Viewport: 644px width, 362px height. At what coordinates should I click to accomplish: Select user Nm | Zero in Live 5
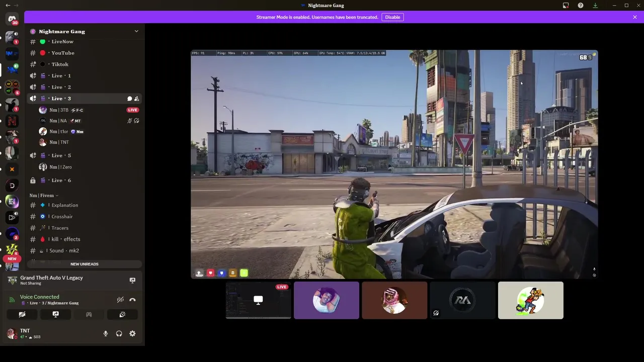(89, 167)
